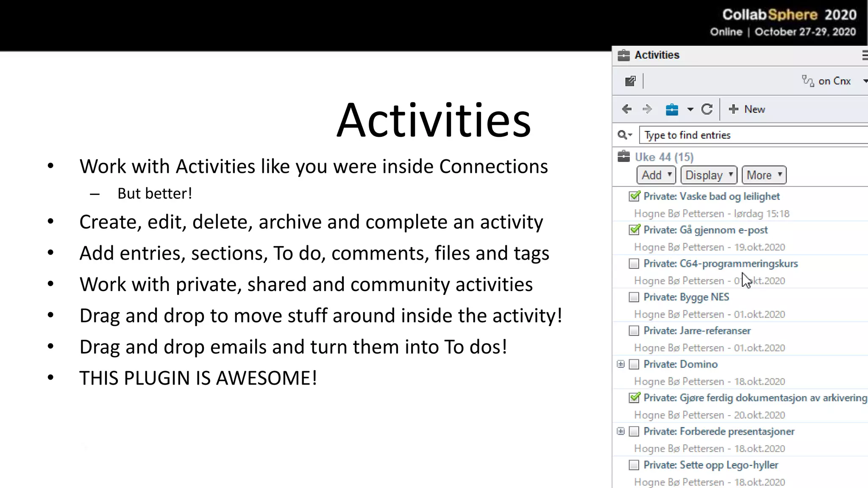This screenshot has height=488, width=868.
Task: Check the Jarre-referanser to-do
Action: click(634, 331)
